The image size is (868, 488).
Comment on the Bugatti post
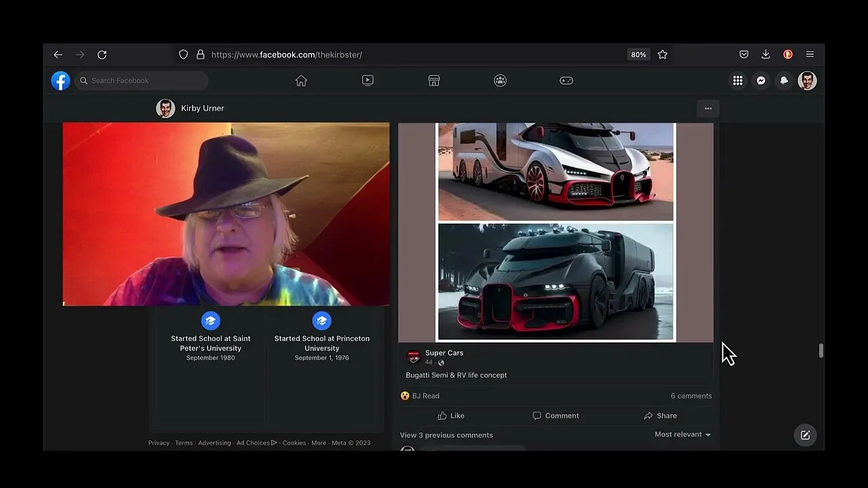[555, 415]
